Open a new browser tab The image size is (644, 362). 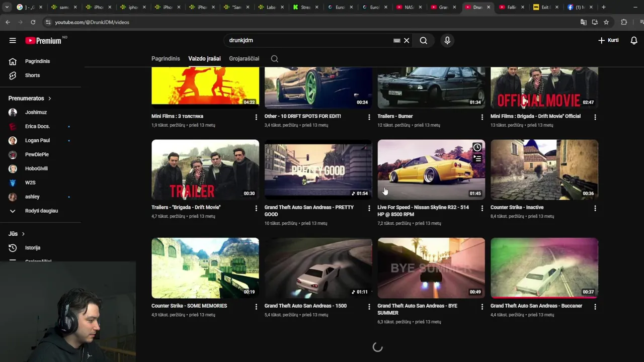tap(603, 7)
